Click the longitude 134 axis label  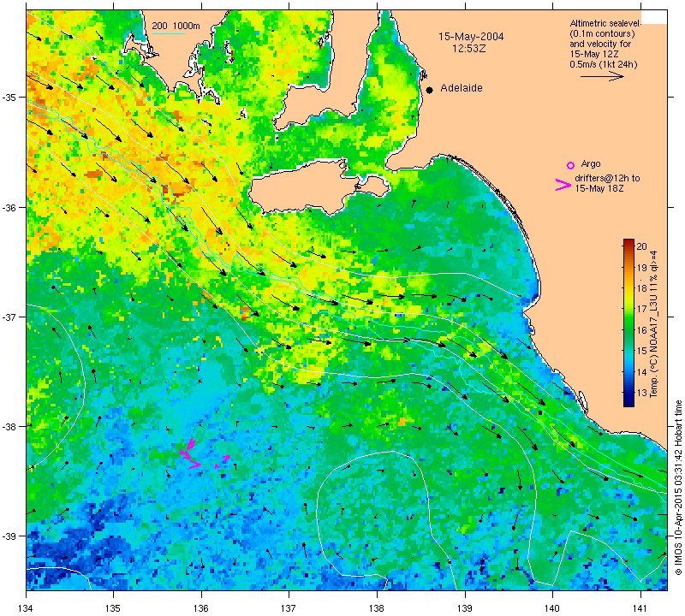tap(27, 607)
